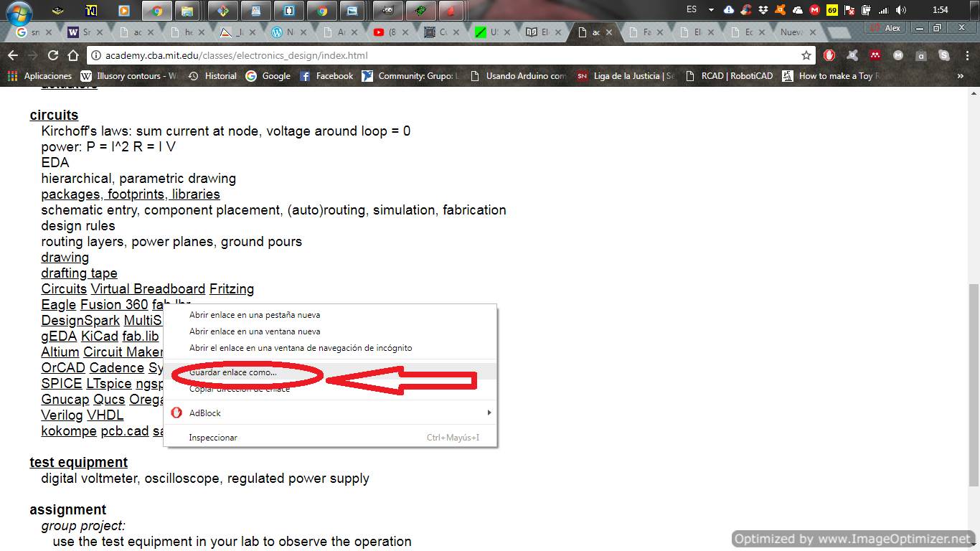Screen dimensions: 980x551
Task: Open the Dropbox tray icon
Action: point(764,10)
